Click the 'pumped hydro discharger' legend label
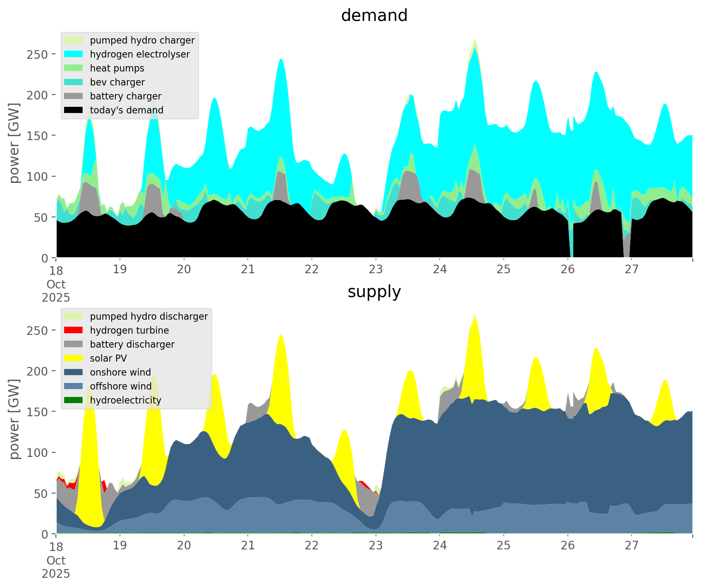The image size is (701, 588). 149,316
